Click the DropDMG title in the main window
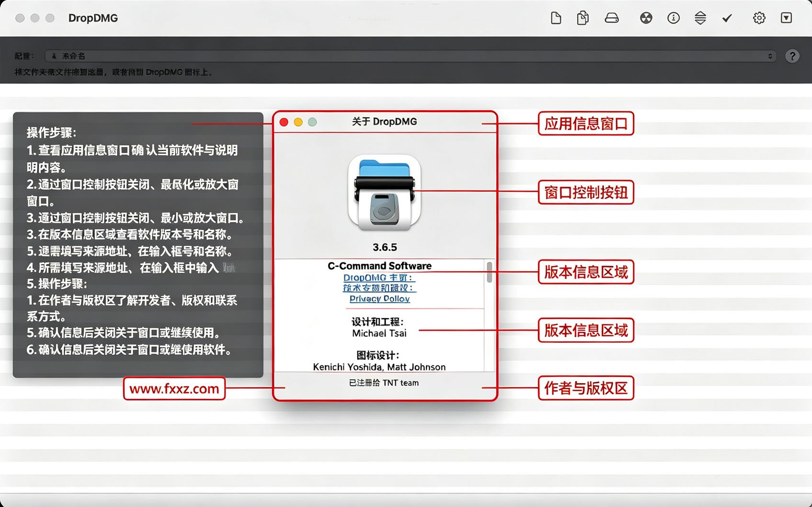The image size is (812, 507). coord(93,18)
